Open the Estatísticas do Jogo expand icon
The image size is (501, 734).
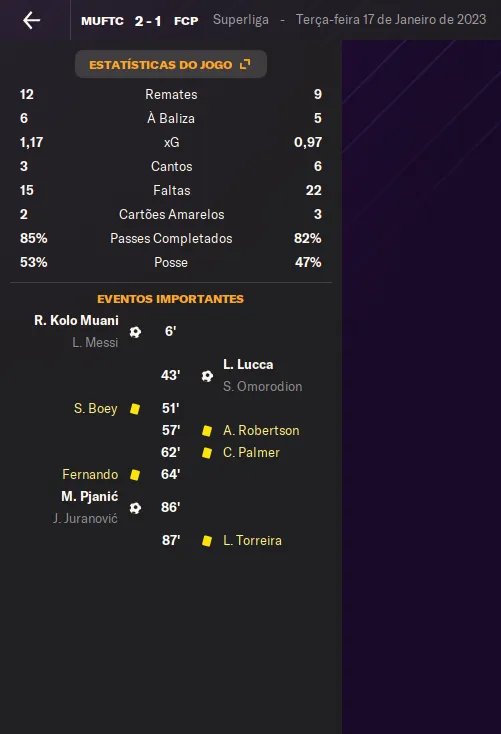245,64
